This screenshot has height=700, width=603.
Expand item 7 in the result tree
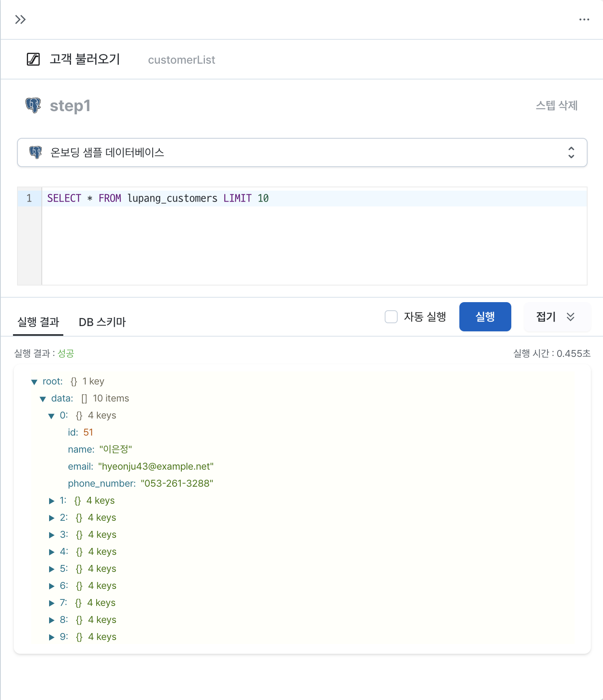pyautogui.click(x=52, y=603)
